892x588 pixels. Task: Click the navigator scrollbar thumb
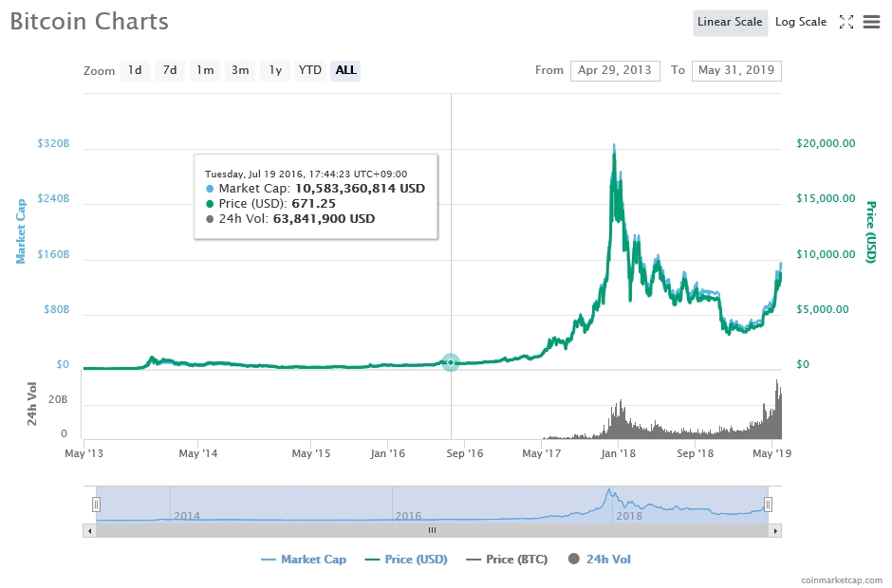[x=432, y=531]
